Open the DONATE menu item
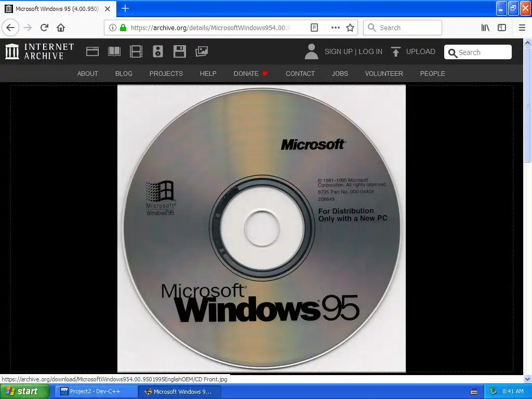 [250, 74]
